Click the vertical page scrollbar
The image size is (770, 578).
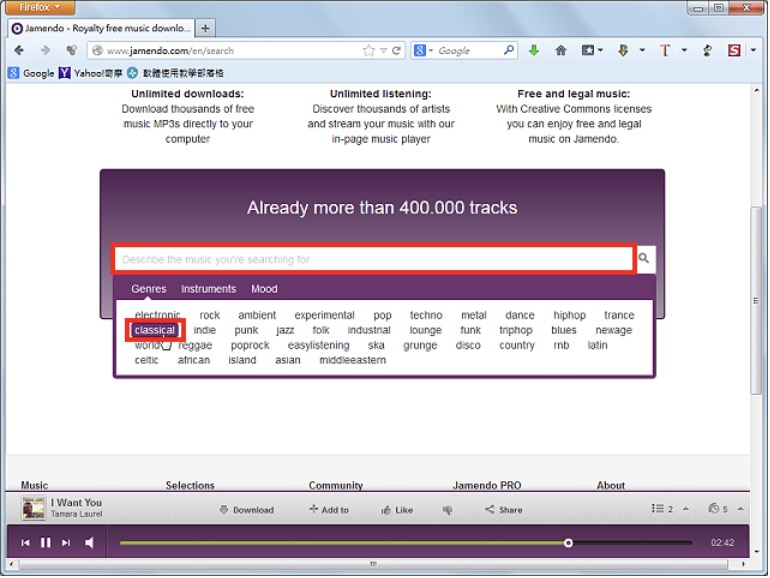[756, 300]
